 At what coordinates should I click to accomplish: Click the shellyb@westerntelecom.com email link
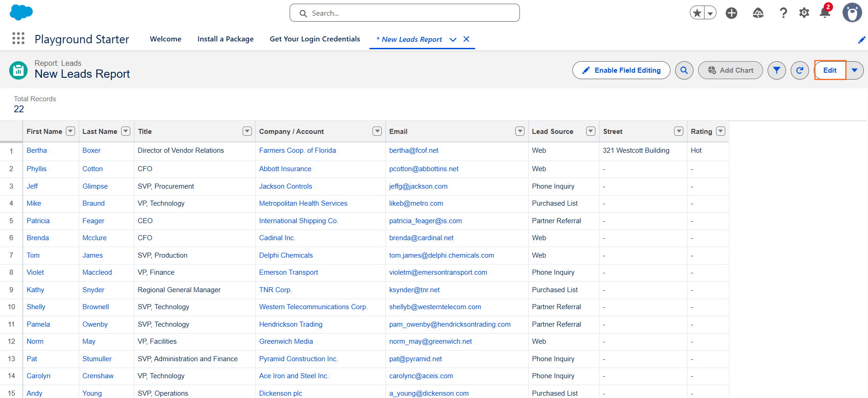[x=435, y=307]
